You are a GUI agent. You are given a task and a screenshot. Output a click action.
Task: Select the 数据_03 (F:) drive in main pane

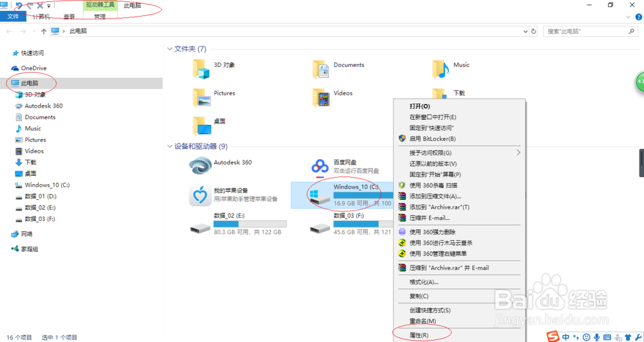pyautogui.click(x=320, y=227)
